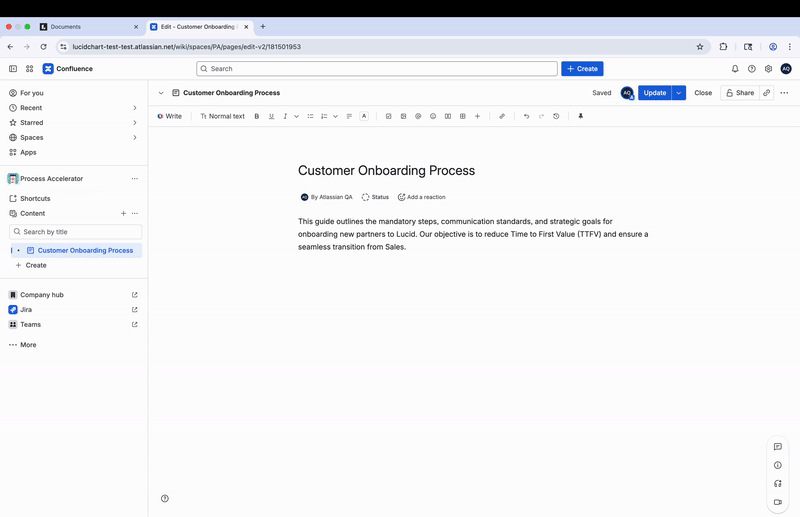
Task: Open version history clock icon
Action: (556, 116)
